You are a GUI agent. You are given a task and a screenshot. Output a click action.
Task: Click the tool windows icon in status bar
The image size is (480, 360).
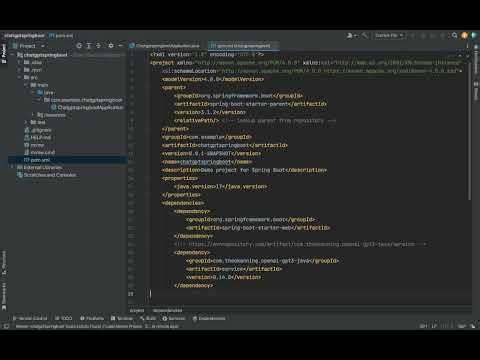point(6,326)
